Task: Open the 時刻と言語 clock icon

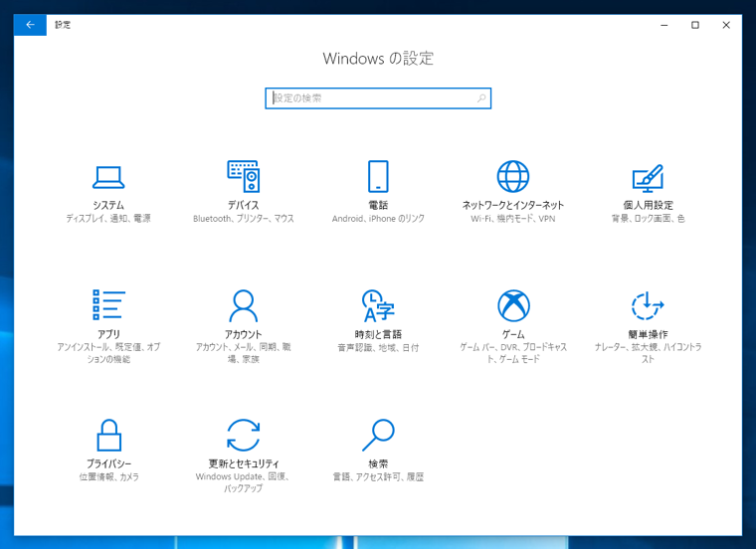Action: click(378, 305)
